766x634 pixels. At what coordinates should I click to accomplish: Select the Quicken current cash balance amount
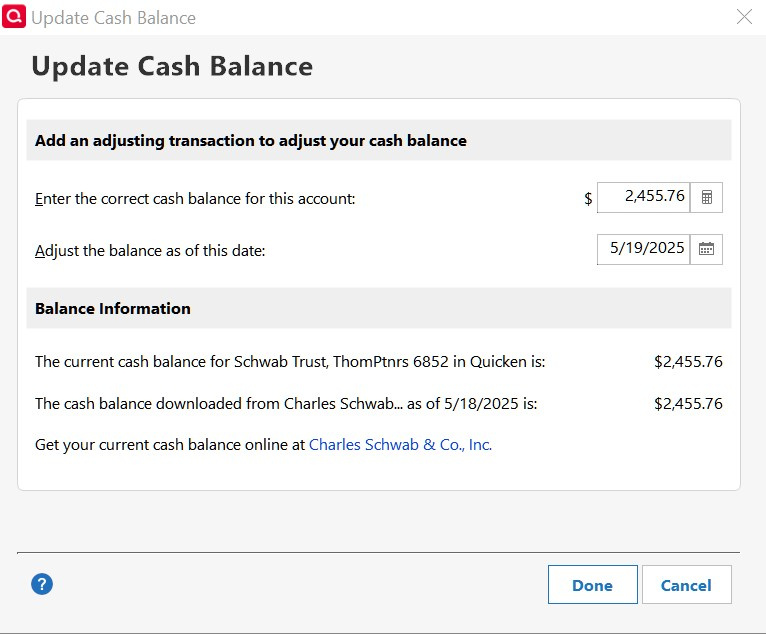pyautogui.click(x=688, y=362)
